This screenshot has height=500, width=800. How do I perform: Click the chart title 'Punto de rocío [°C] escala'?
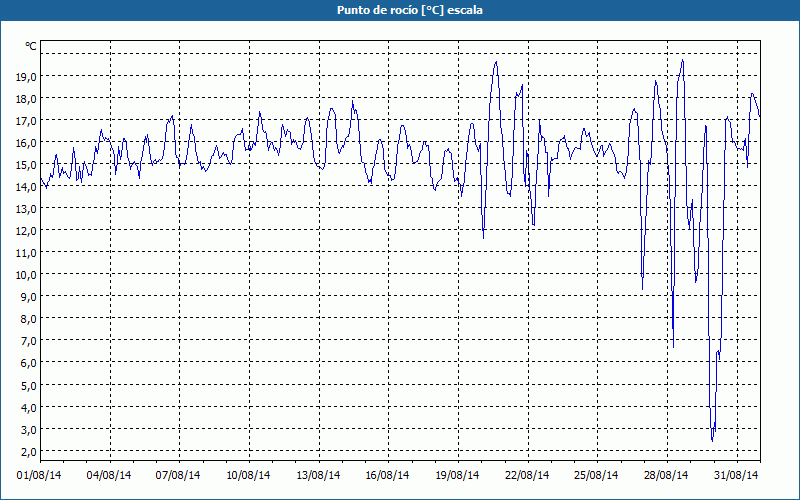(x=410, y=10)
